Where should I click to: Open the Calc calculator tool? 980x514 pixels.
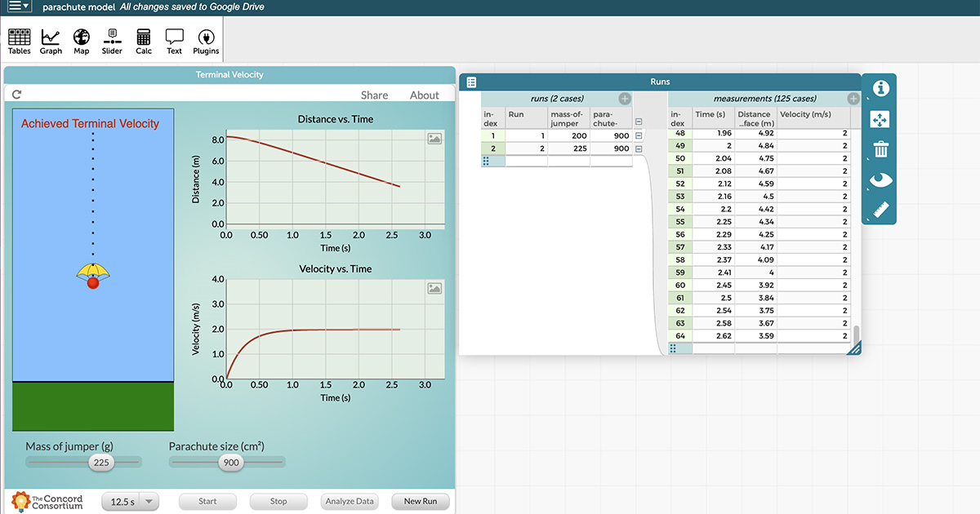[x=144, y=41]
